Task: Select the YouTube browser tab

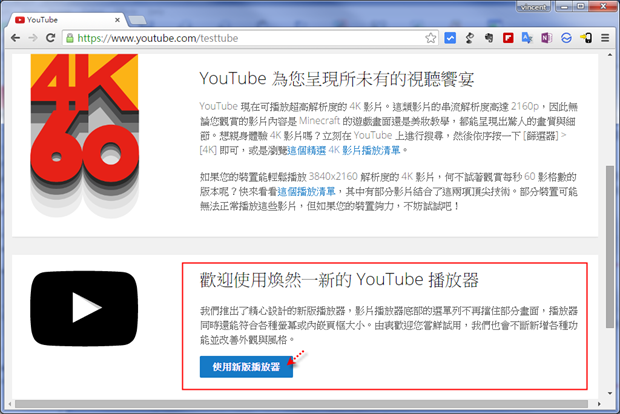Action: click(66, 20)
